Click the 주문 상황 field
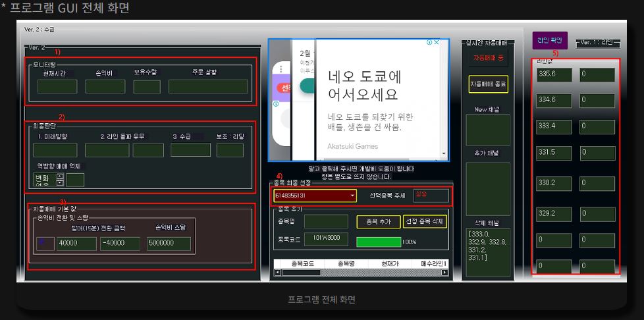Image resolution: width=644 pixels, height=320 pixels. click(208, 87)
